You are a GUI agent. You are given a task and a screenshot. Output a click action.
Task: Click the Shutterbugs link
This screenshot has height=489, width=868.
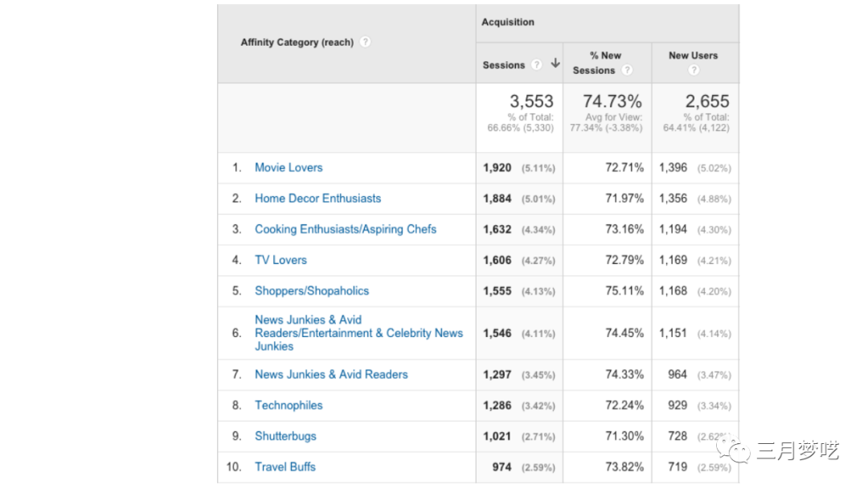[x=285, y=436]
